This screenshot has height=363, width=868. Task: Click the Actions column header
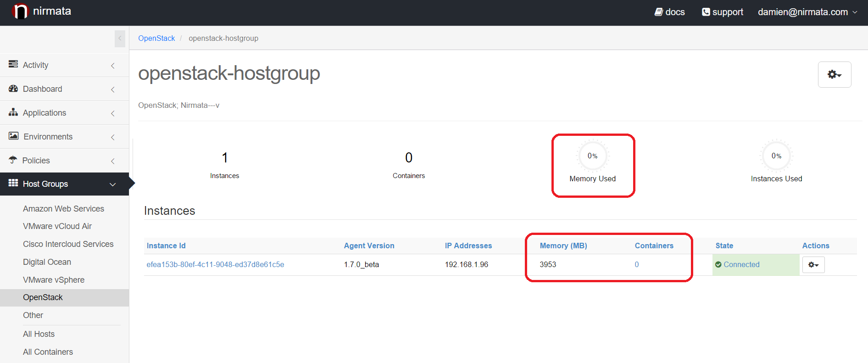(815, 246)
